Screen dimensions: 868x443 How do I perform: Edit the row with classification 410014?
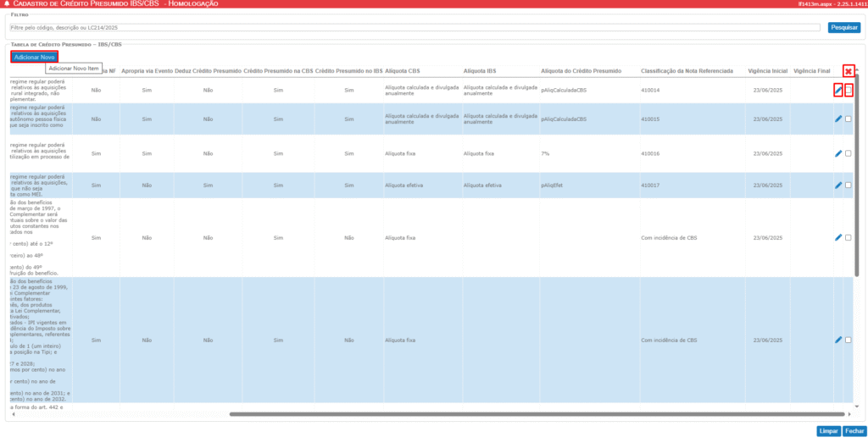click(x=838, y=90)
